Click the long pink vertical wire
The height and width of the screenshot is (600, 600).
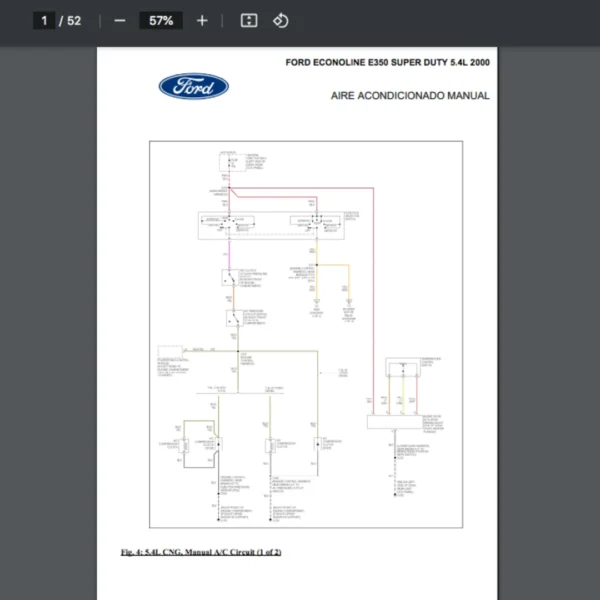tap(373, 300)
